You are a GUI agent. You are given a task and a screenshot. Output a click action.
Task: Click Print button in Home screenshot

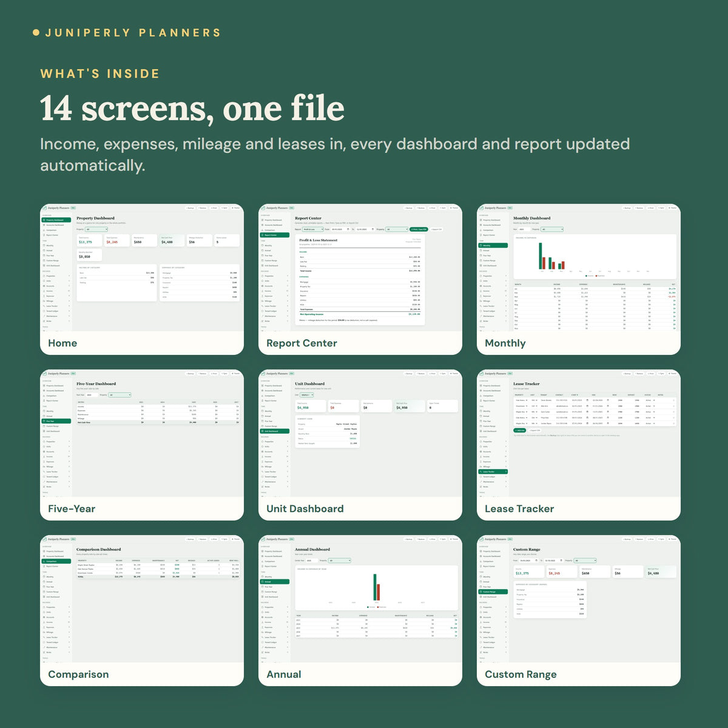tap(214, 208)
